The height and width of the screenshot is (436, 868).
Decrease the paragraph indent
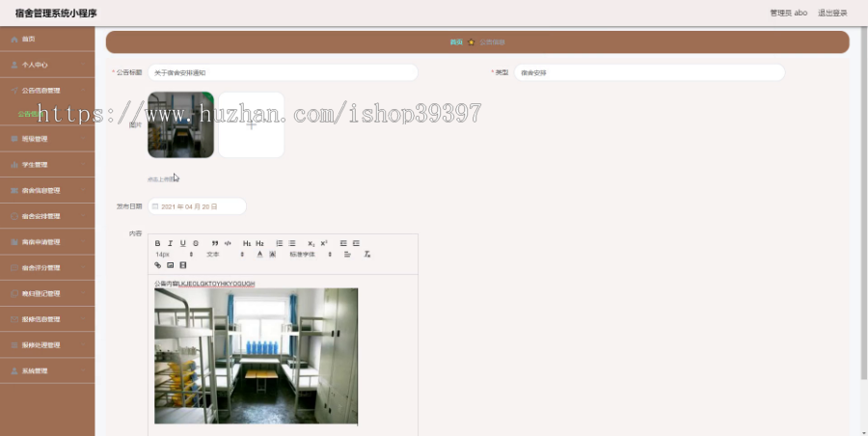pos(343,243)
